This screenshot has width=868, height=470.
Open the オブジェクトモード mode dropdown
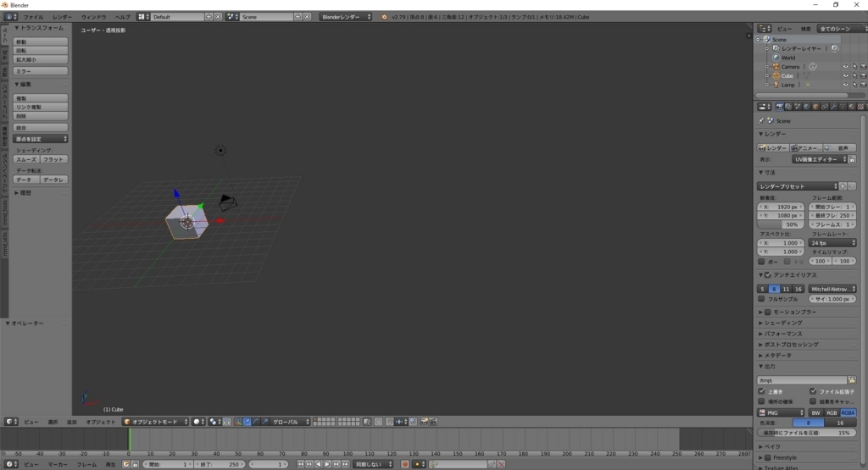pyautogui.click(x=156, y=422)
